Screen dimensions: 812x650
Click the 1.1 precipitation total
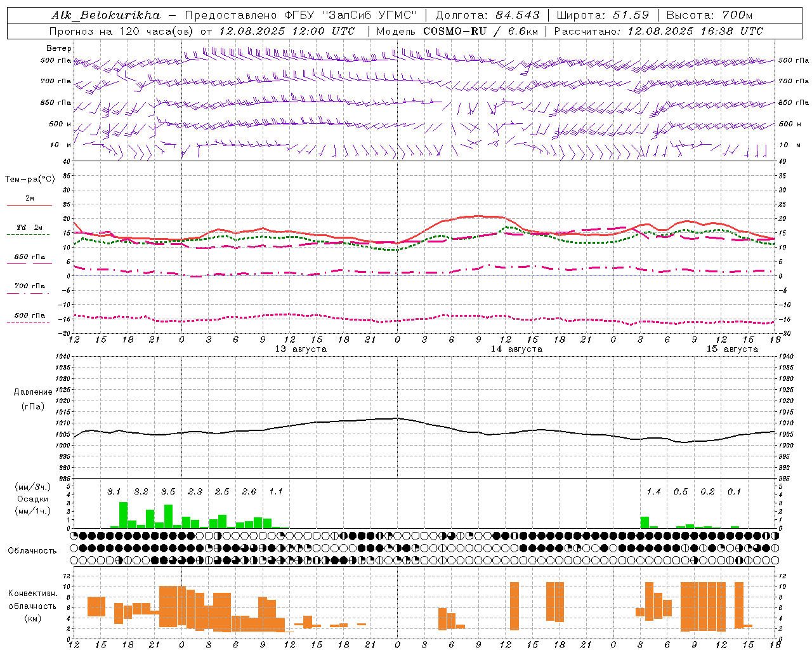[276, 492]
